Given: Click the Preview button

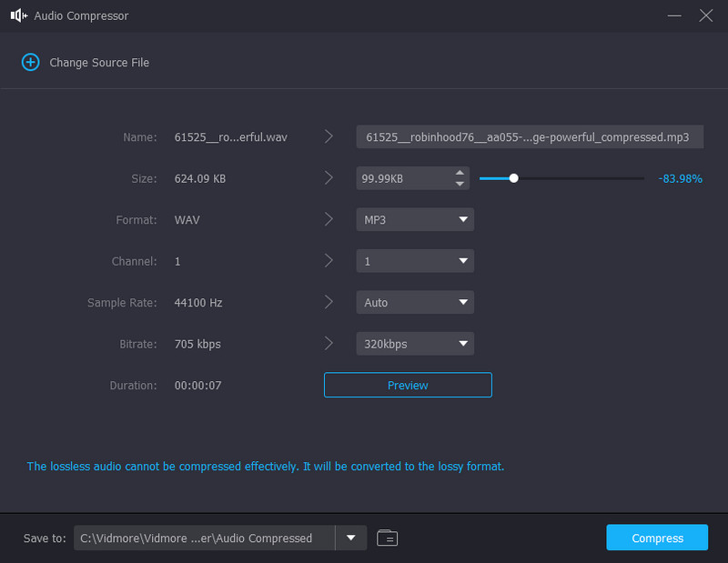Looking at the screenshot, I should tap(408, 385).
